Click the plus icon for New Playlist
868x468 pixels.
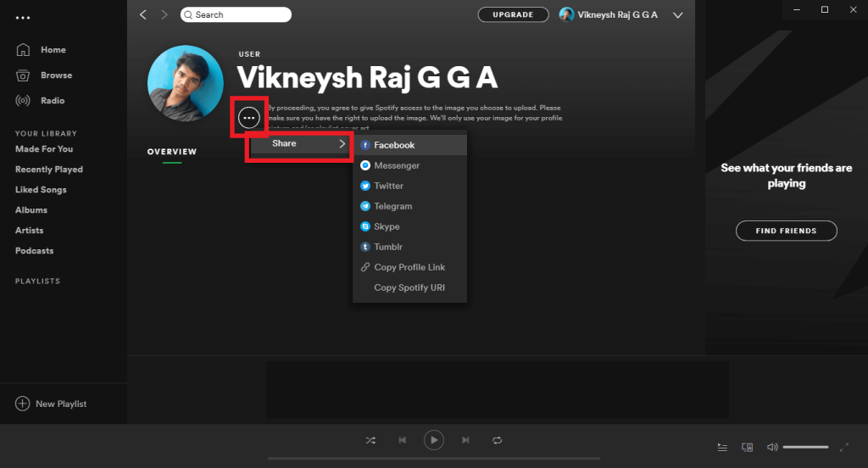(22, 404)
